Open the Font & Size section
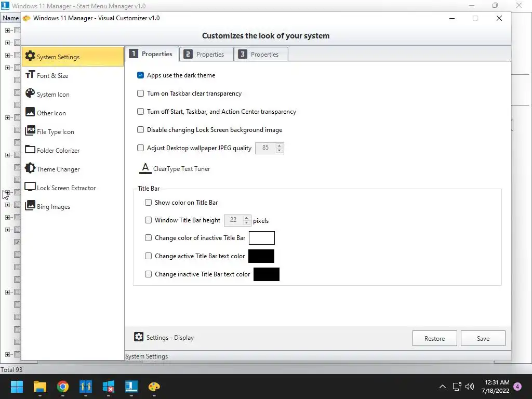Viewport: 532px width, 399px height. (x=73, y=75)
